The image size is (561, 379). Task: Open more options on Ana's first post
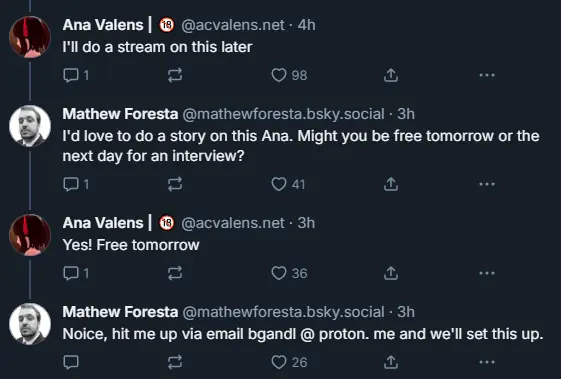tap(487, 75)
